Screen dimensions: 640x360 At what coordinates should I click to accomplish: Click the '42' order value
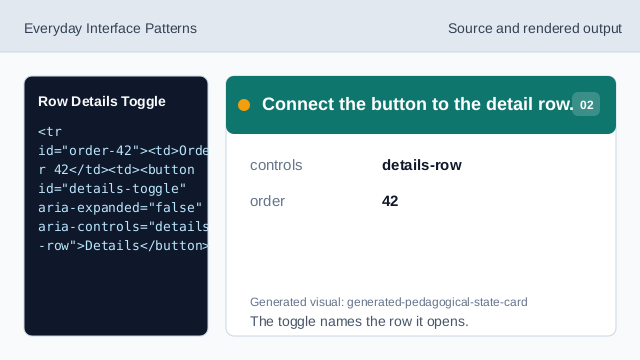point(390,201)
